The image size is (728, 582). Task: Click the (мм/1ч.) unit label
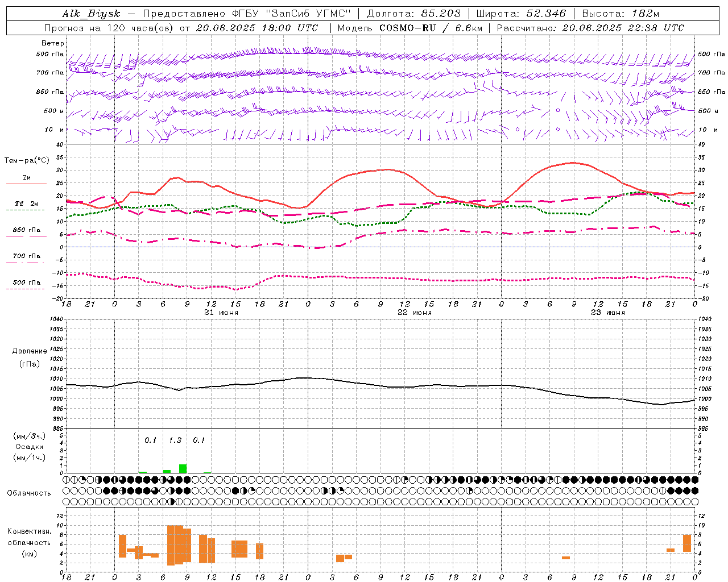(29, 458)
